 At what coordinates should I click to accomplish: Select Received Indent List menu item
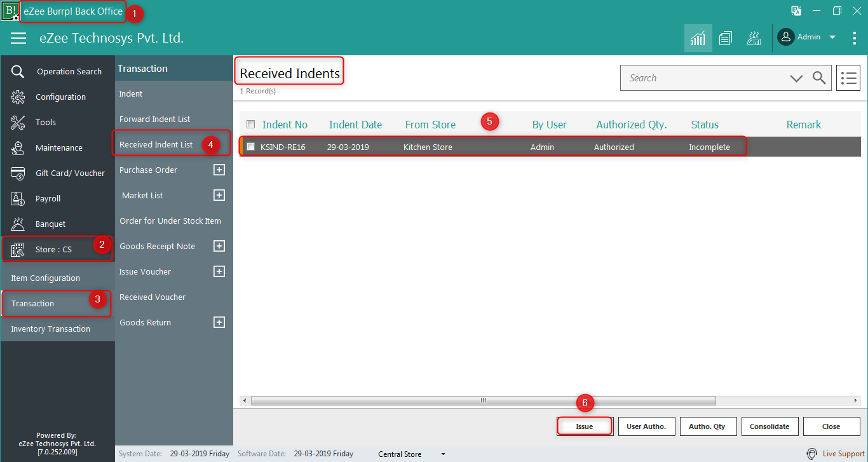156,144
